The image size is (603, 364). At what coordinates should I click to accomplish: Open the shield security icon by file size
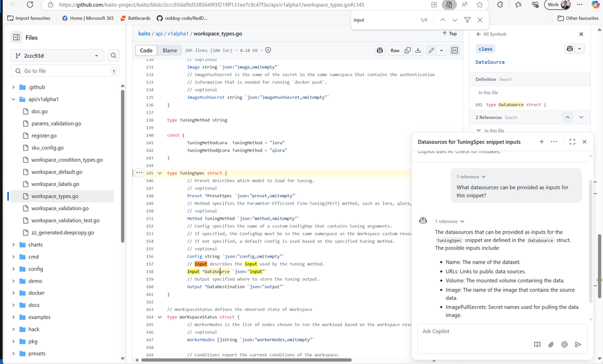tap(268, 50)
